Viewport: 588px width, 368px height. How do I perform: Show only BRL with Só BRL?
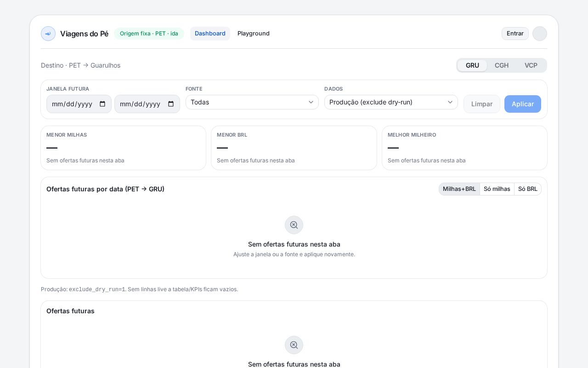point(528,189)
